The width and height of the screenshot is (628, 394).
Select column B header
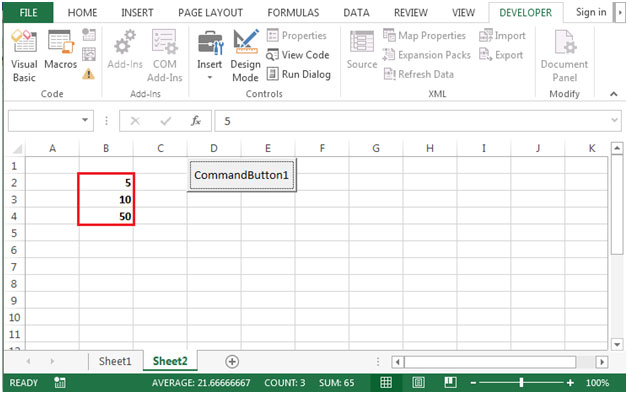[106, 149]
